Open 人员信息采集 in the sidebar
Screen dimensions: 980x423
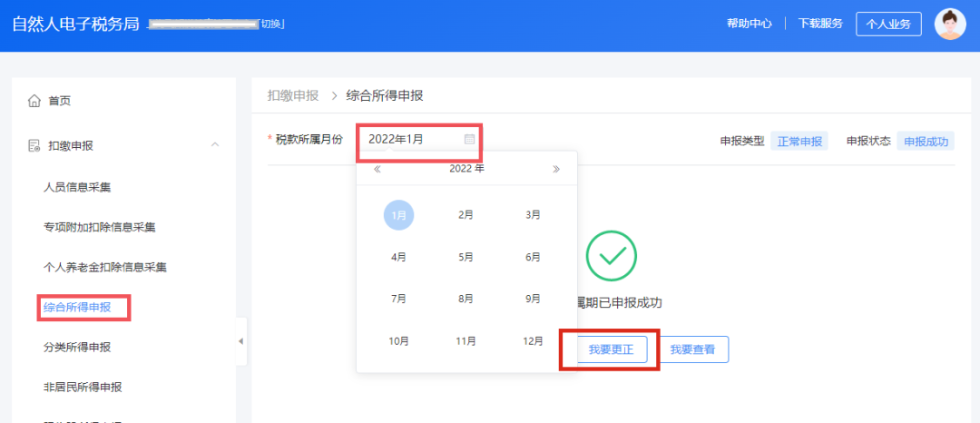click(x=77, y=187)
